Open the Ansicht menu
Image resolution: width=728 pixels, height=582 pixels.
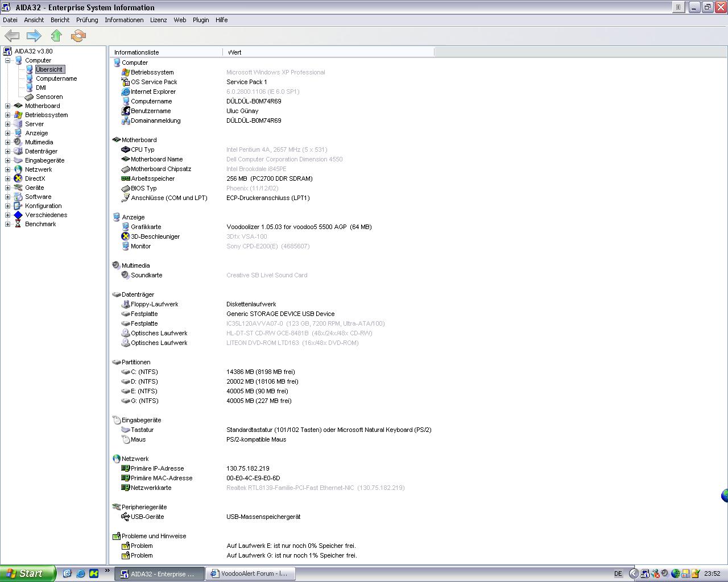pyautogui.click(x=34, y=20)
